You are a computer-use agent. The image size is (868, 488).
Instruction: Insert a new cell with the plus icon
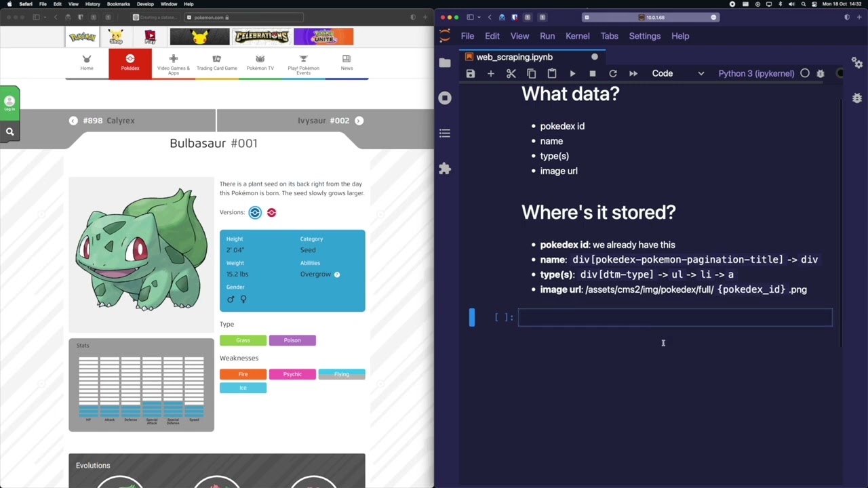coord(491,73)
